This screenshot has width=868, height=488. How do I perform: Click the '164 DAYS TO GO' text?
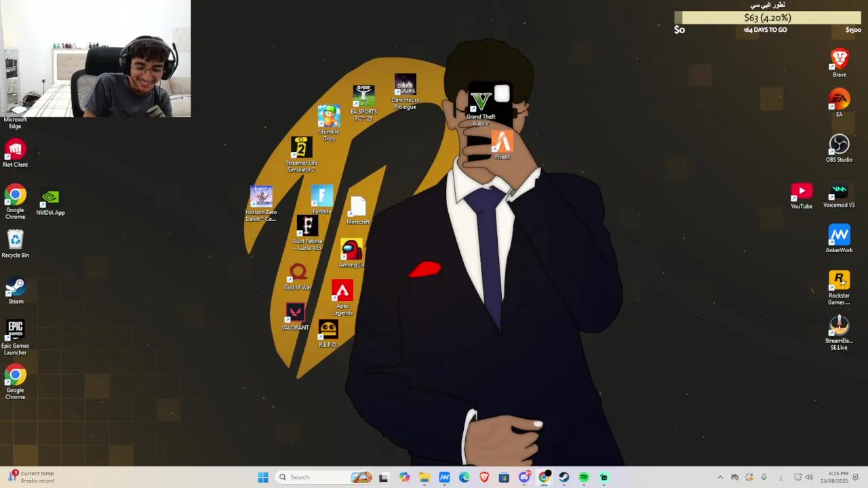pos(765,30)
